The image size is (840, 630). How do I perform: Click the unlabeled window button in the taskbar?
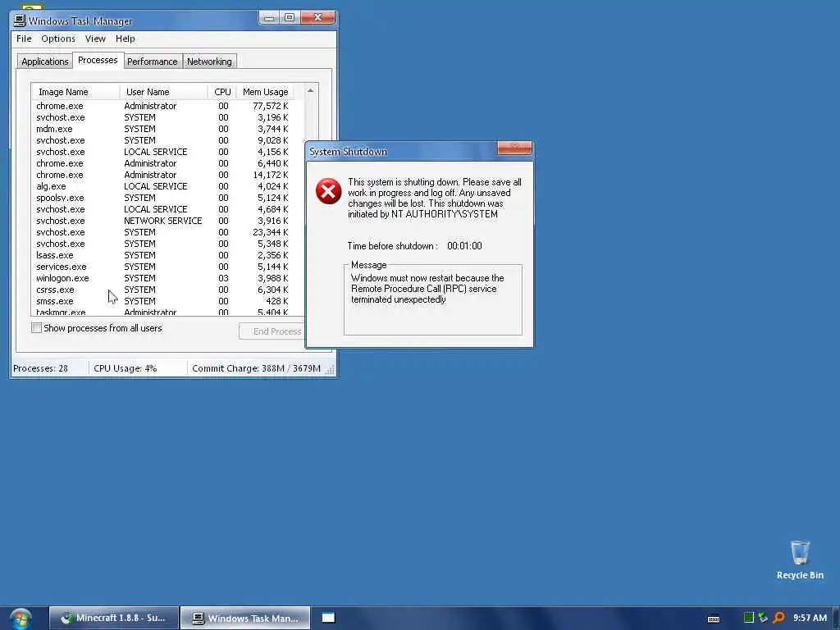(x=328, y=618)
